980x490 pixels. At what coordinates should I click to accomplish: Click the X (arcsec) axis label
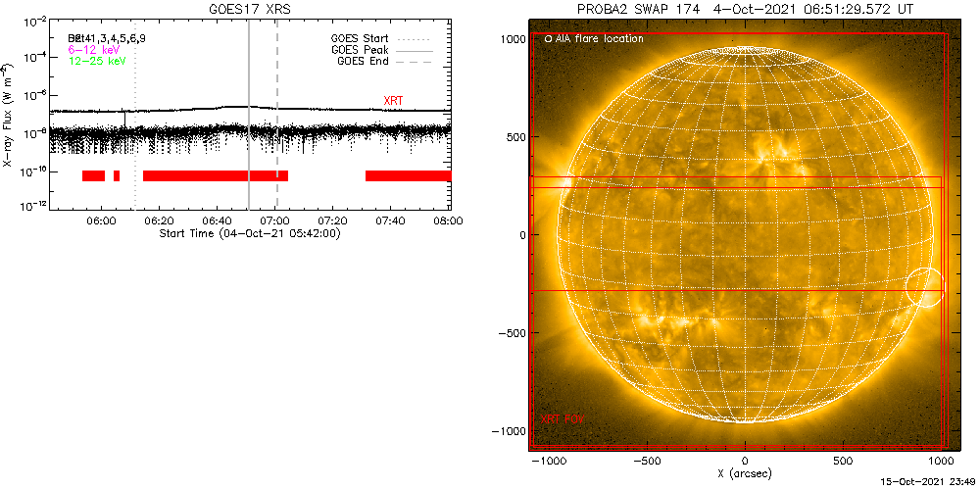click(746, 473)
